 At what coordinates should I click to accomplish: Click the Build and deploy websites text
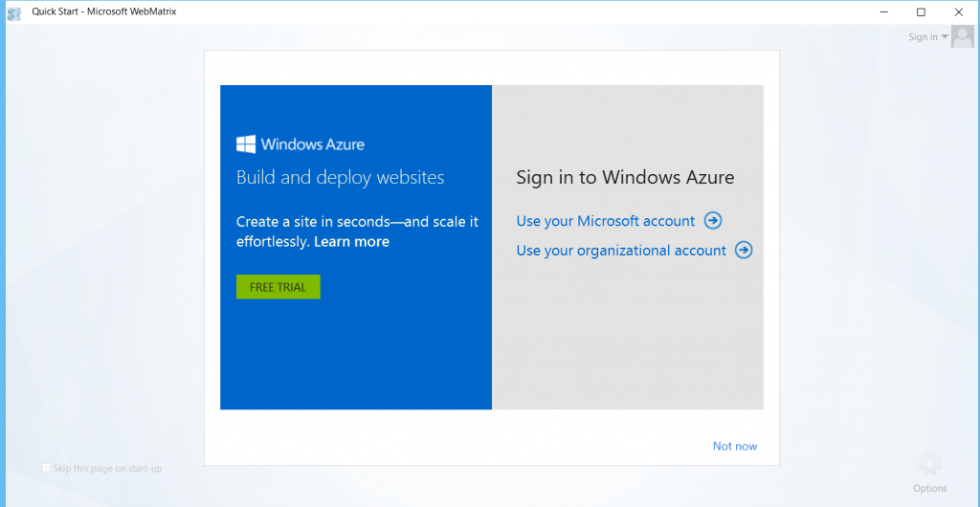pyautogui.click(x=340, y=177)
